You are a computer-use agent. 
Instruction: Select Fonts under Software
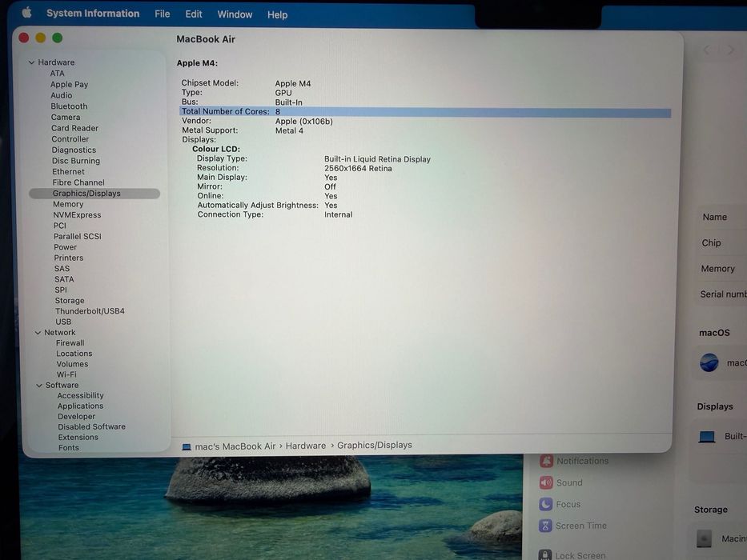click(69, 448)
